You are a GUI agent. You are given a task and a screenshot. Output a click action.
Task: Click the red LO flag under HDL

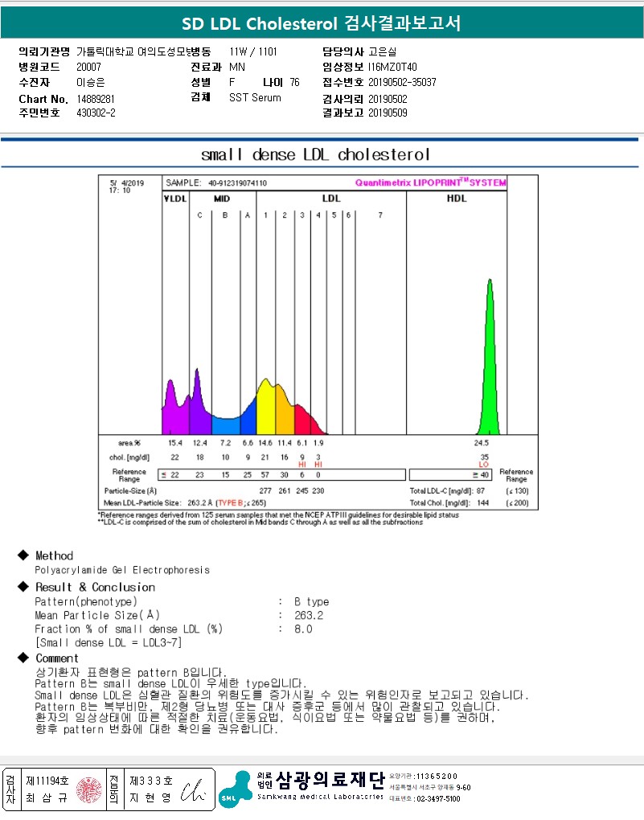pyautogui.click(x=484, y=465)
